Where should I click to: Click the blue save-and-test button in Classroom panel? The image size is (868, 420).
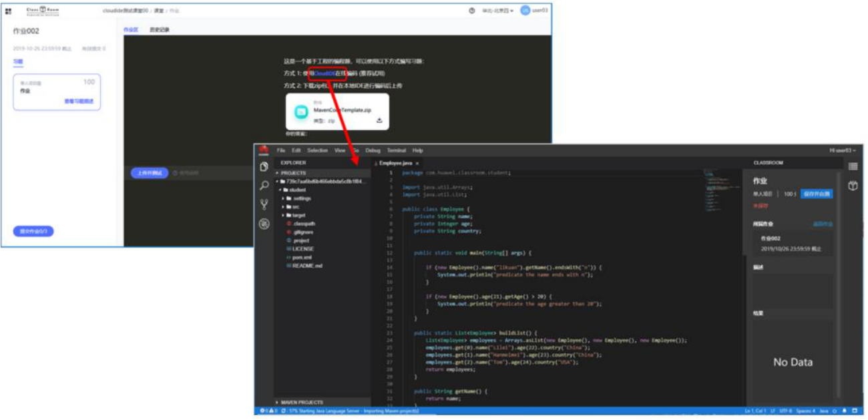coord(817,194)
